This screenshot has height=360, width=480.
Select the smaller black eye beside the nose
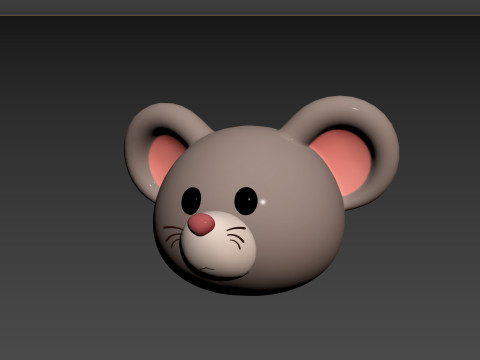tap(191, 201)
